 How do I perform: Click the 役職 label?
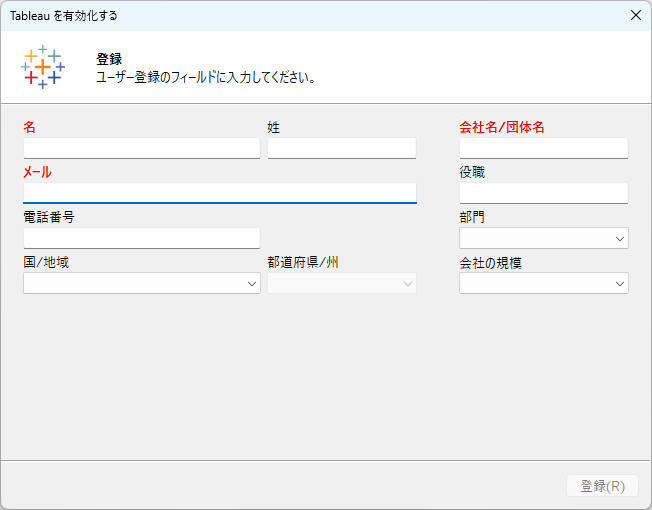472,172
